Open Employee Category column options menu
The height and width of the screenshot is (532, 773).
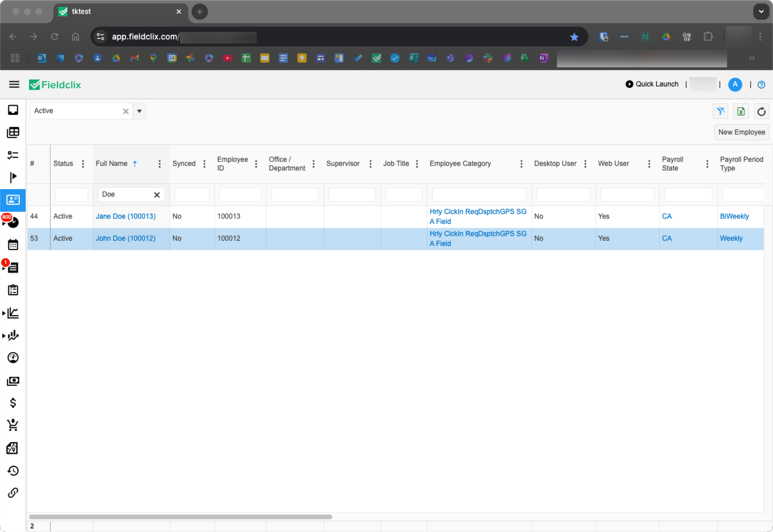(521, 164)
